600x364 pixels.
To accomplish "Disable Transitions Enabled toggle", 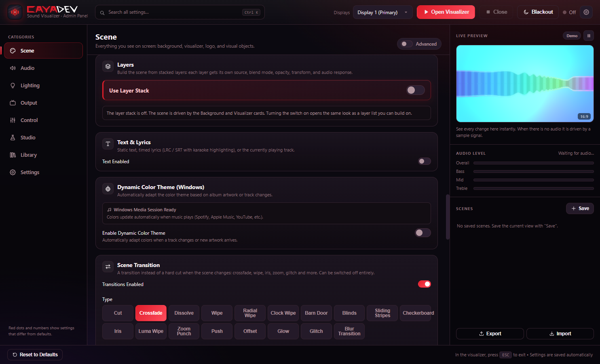I will (x=425, y=284).
